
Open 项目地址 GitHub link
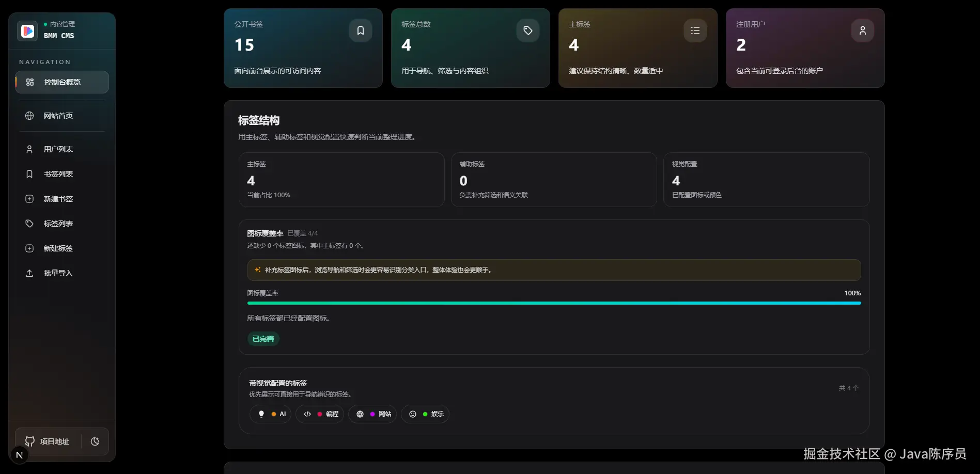[x=48, y=441]
